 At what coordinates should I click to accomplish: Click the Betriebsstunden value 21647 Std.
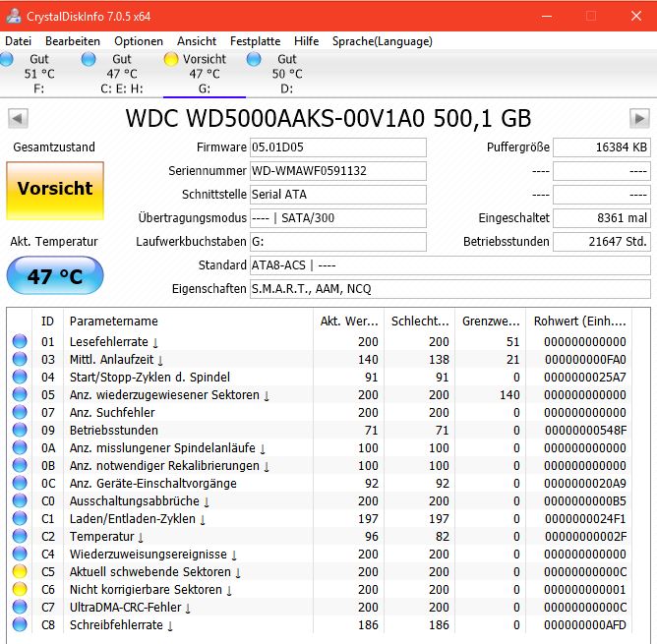tap(602, 242)
